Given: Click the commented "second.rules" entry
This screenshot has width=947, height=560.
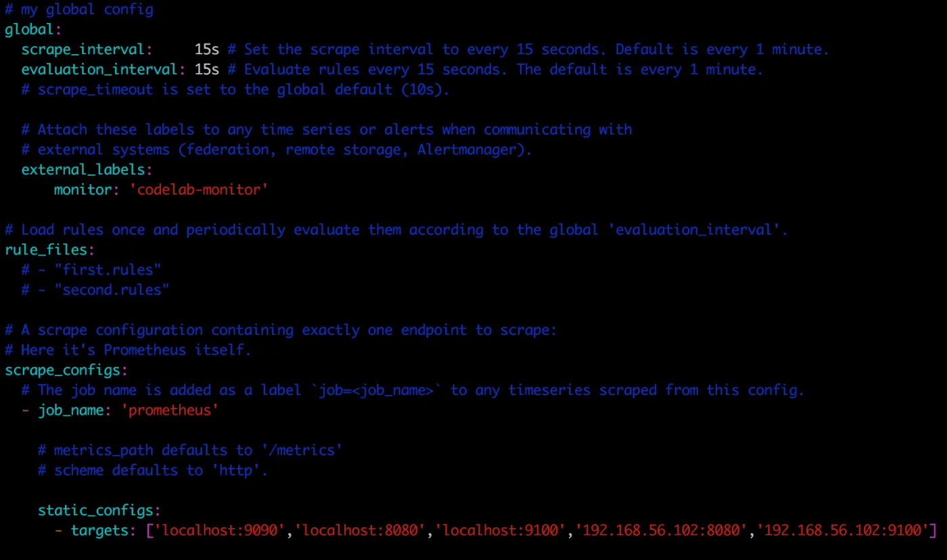Looking at the screenshot, I should pyautogui.click(x=95, y=290).
